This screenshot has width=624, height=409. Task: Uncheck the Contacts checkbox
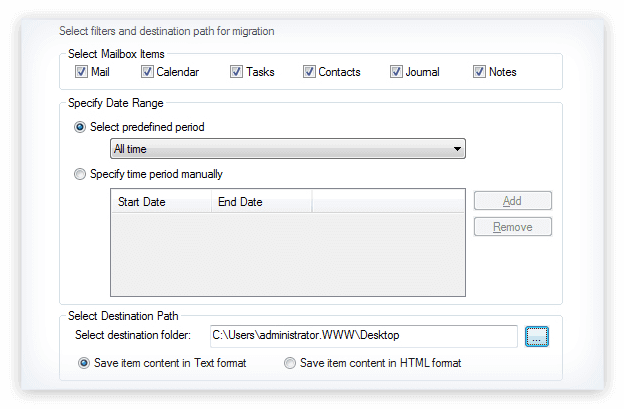click(310, 72)
